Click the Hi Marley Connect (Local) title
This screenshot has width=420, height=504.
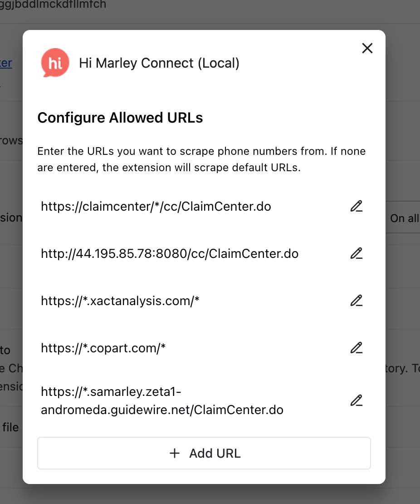(x=159, y=63)
